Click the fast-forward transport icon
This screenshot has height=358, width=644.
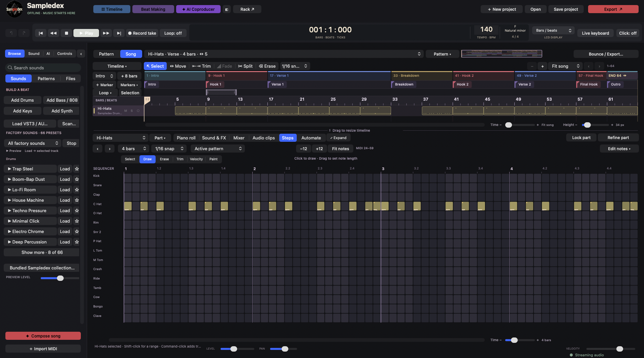click(x=106, y=33)
